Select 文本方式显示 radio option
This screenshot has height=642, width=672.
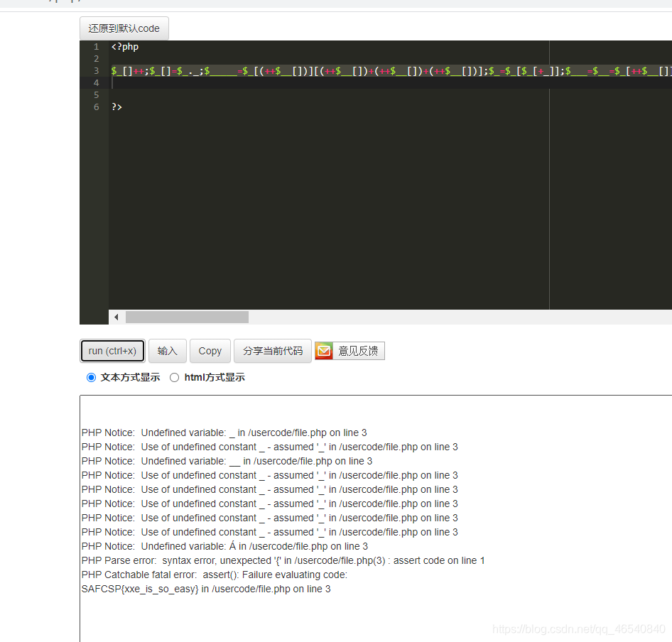91,378
